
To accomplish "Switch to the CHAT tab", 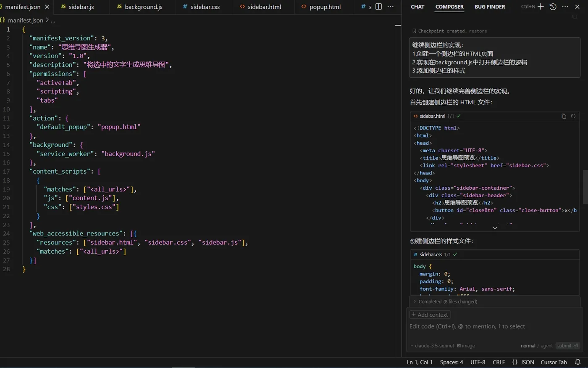I will (x=417, y=7).
